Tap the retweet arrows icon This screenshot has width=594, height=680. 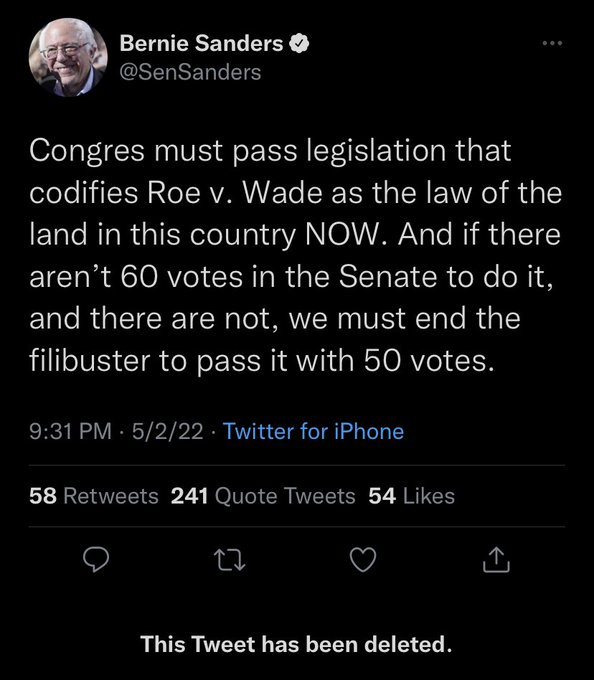click(230, 560)
